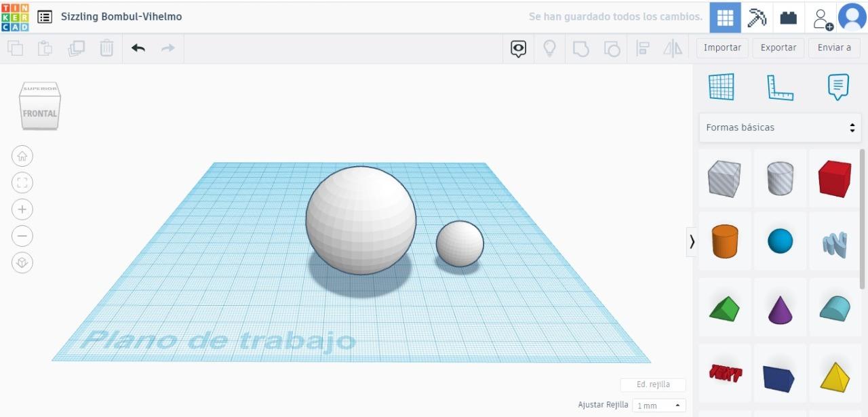This screenshot has height=417, width=868.
Task: Toggle orthographic perspective view cube icon
Action: (22, 262)
